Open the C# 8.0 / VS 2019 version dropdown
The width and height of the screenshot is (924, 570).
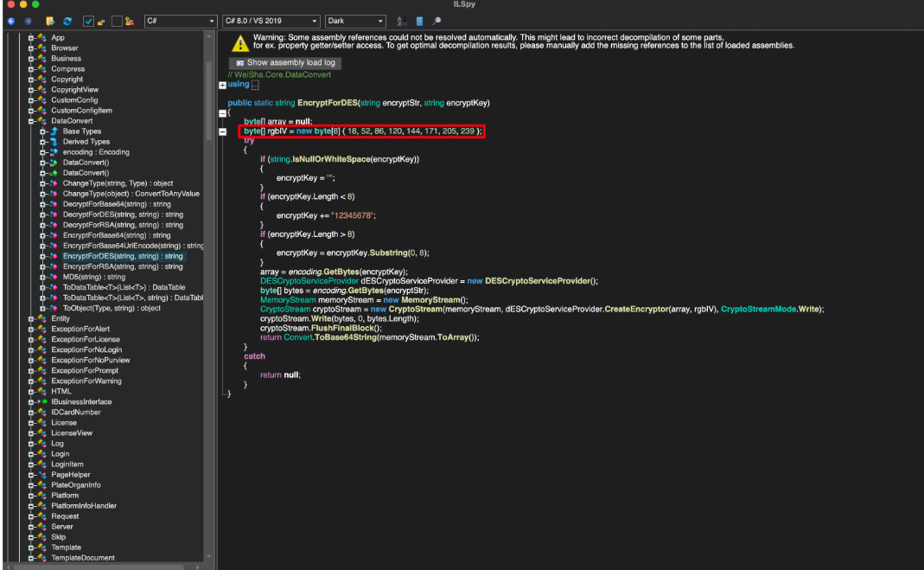[271, 21]
